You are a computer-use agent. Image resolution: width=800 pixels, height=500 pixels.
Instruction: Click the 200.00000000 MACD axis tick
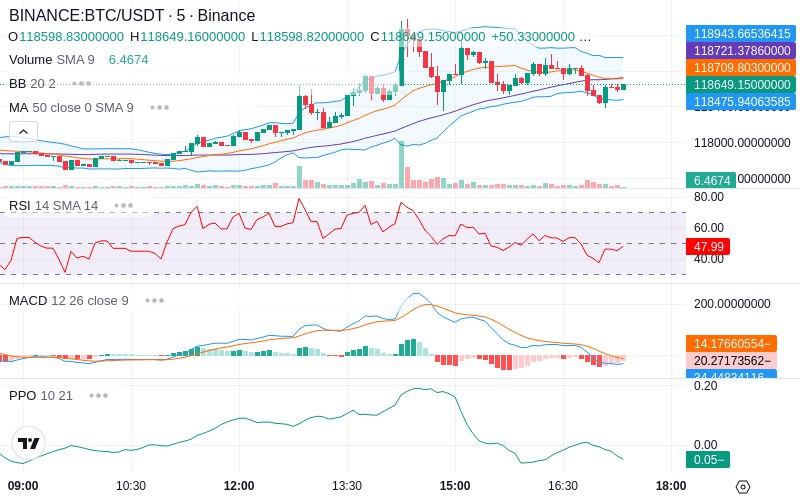tap(732, 304)
